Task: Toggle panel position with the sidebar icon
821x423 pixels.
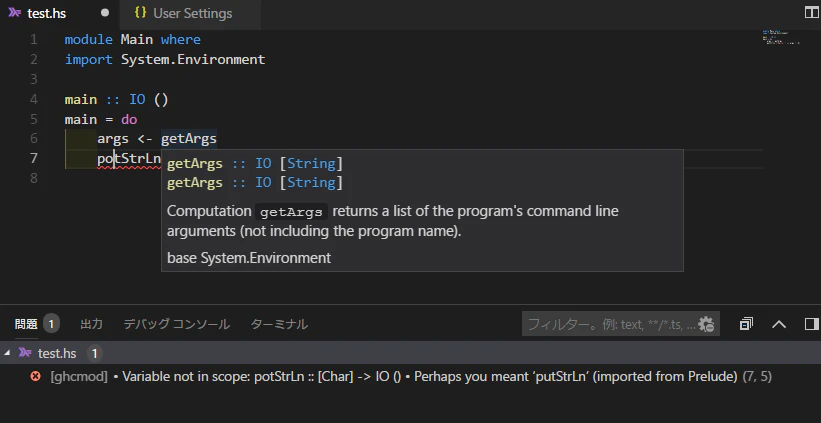Action: [812, 324]
